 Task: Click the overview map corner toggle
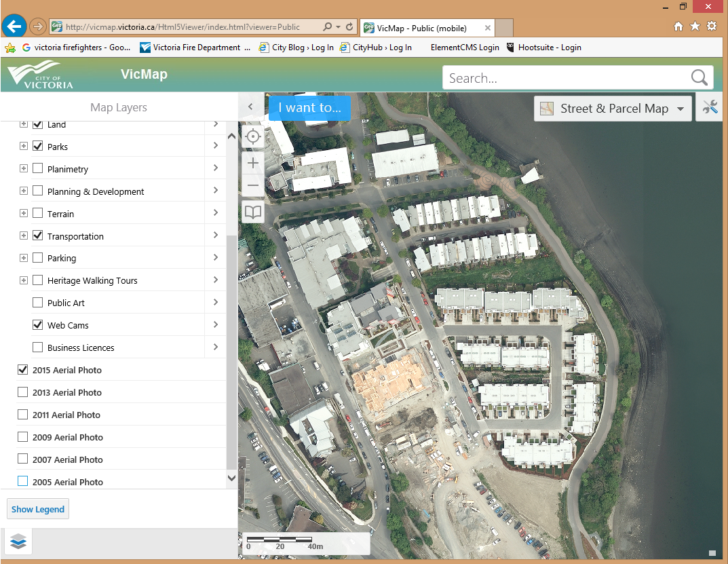pos(712,553)
